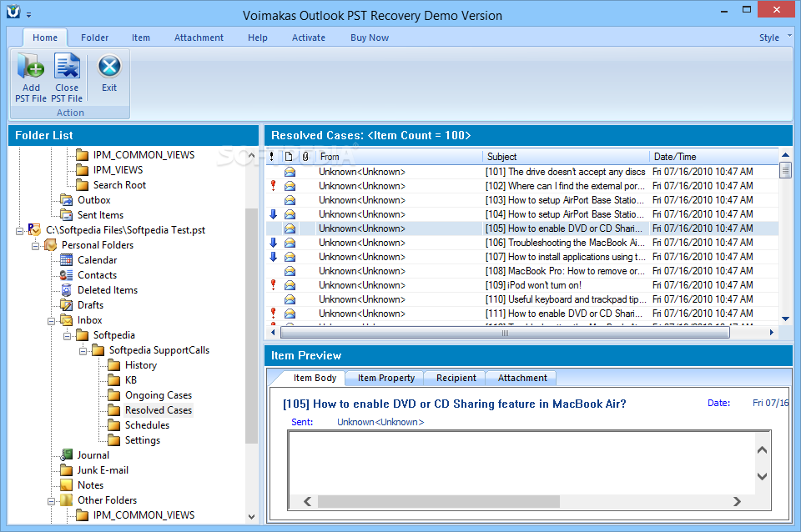The image size is (801, 532).
Task: Click the Junk E-mail folder icon
Action: click(x=67, y=469)
